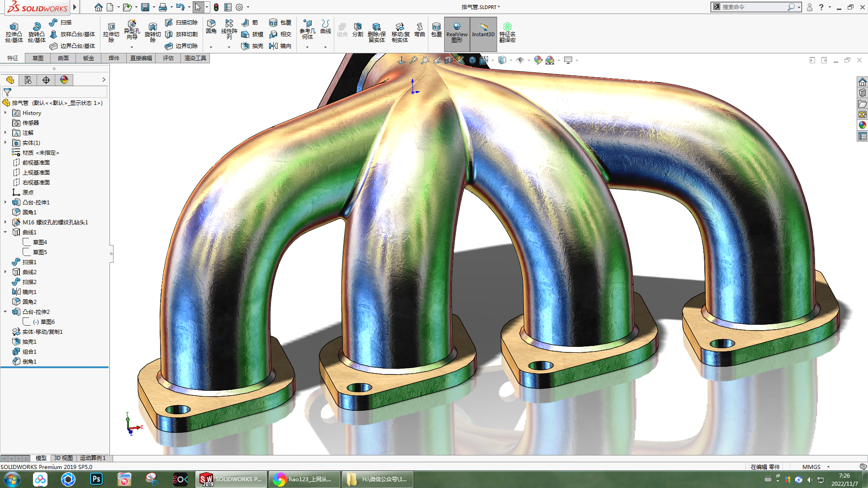Click the Intersect (相交) tool

pos(280,34)
